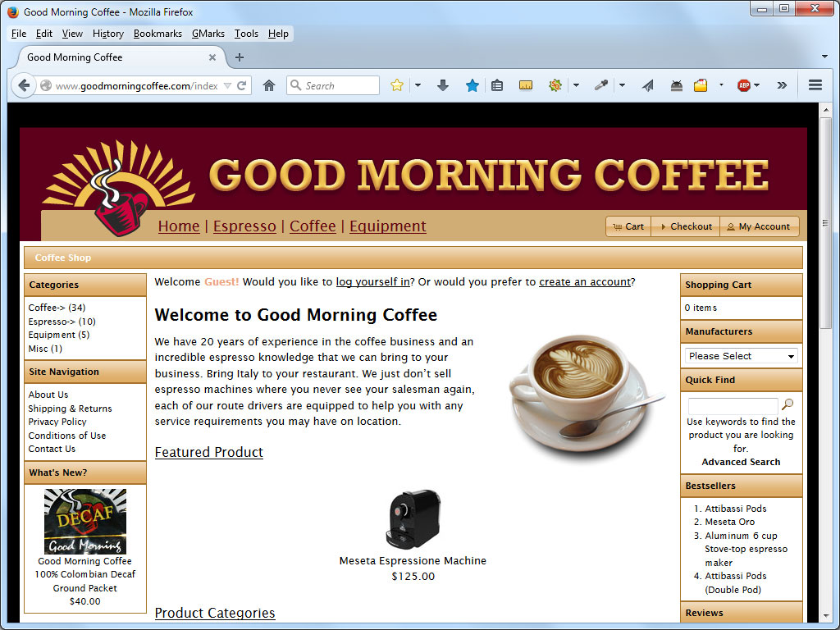Viewport: 840px width, 630px height.
Task: Open the Shipping & Returns page link
Action: pos(71,409)
